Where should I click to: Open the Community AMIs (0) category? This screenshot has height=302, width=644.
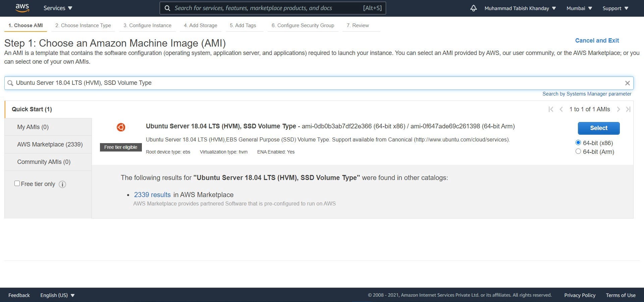[x=48, y=162]
